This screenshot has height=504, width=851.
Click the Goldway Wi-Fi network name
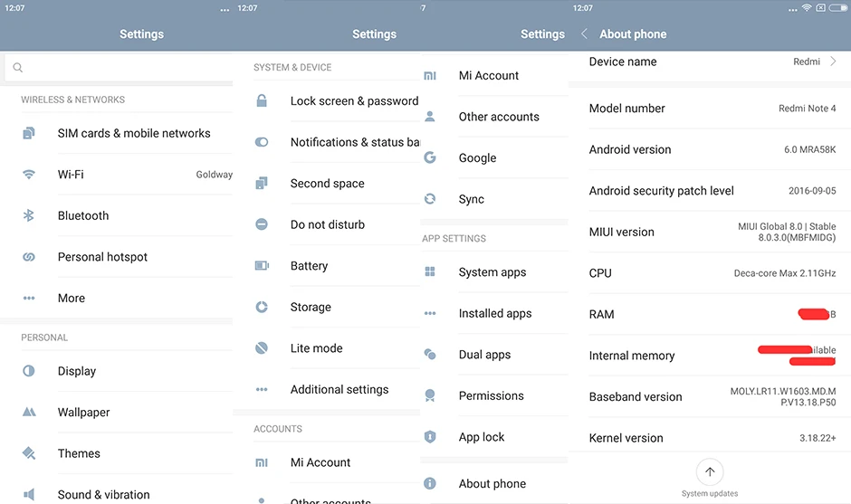click(215, 174)
